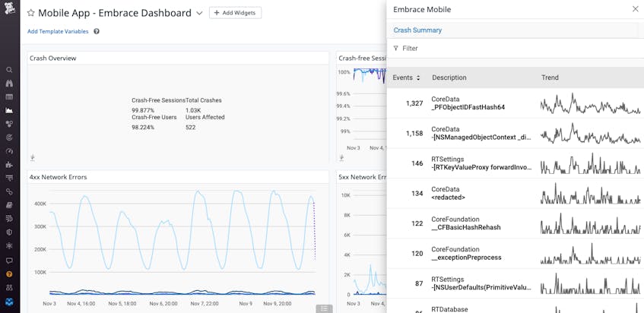Image resolution: width=644 pixels, height=313 pixels.
Task: Click the download icon in the Crash-free Sessions widget
Action: [341, 157]
